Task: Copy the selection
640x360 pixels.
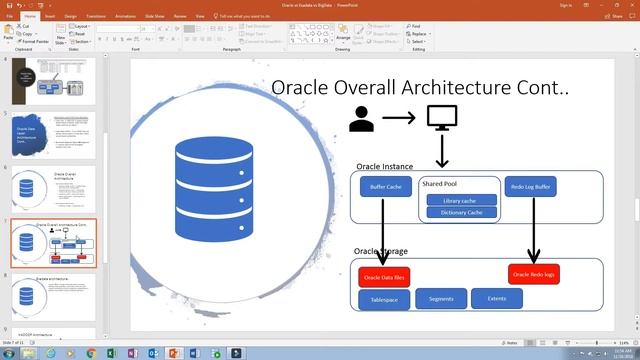Action: [25, 34]
